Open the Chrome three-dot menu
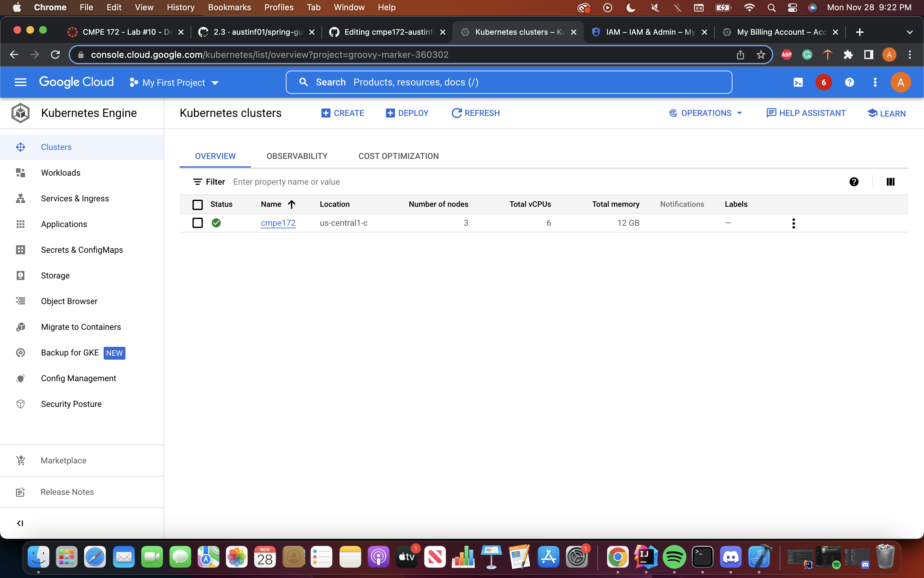The image size is (924, 578). [x=910, y=55]
